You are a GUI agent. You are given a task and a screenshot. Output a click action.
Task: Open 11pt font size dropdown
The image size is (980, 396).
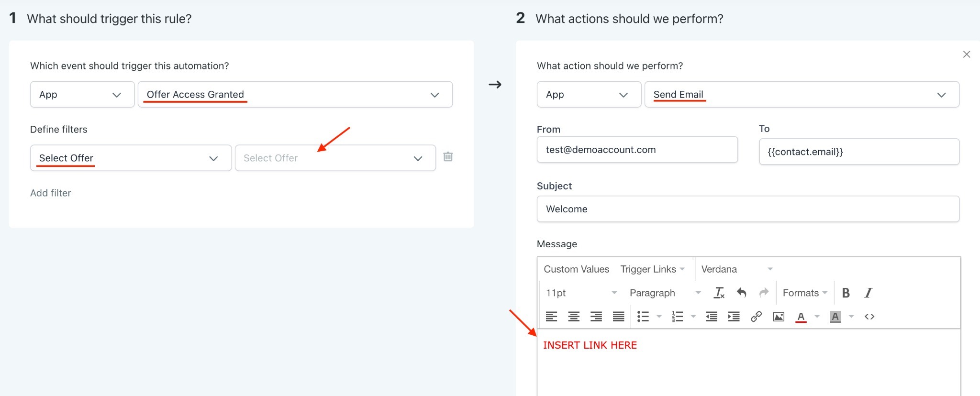581,293
